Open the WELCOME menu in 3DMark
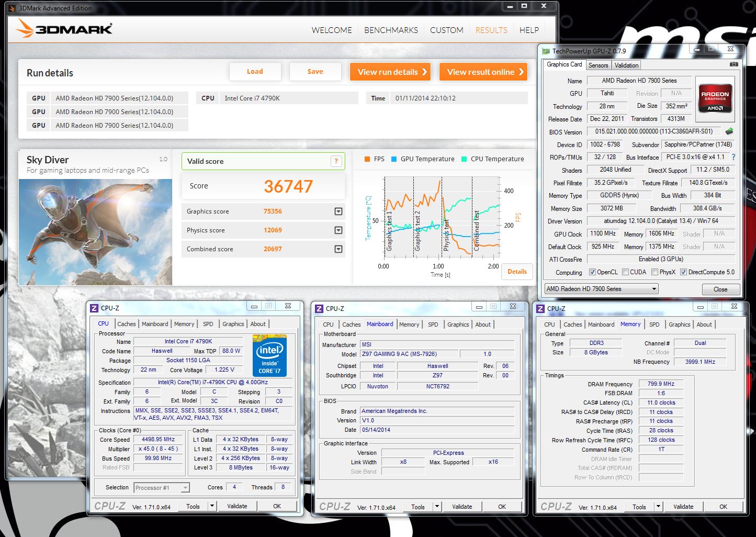756x537 pixels. point(332,30)
